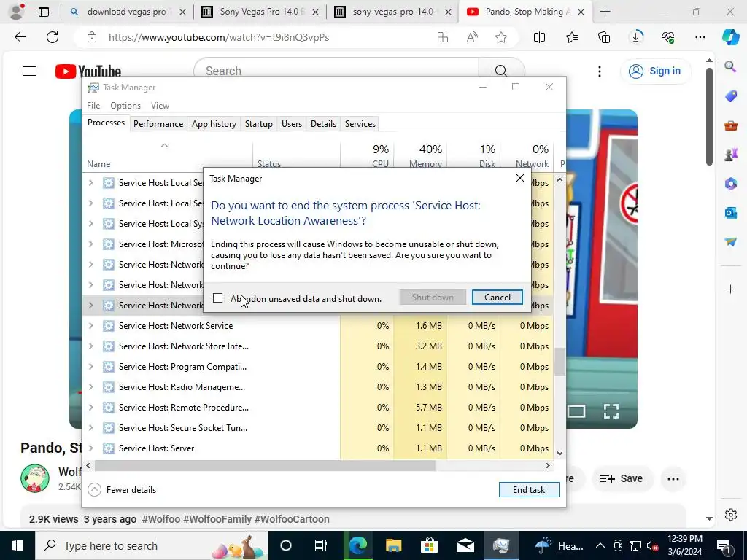Screen dimensions: 747x560
Task: Switch to the Performance tab
Action: click(x=158, y=124)
